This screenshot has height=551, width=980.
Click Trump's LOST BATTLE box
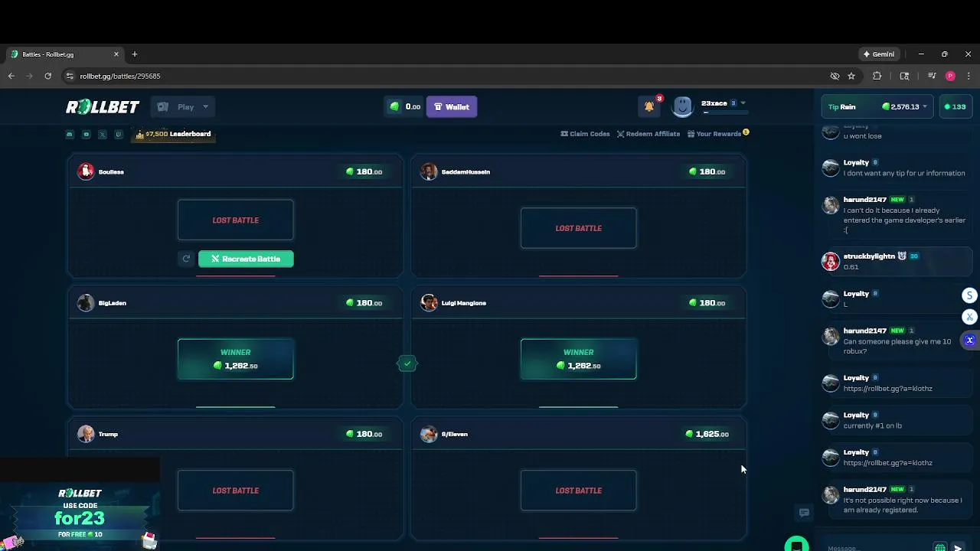point(236,491)
